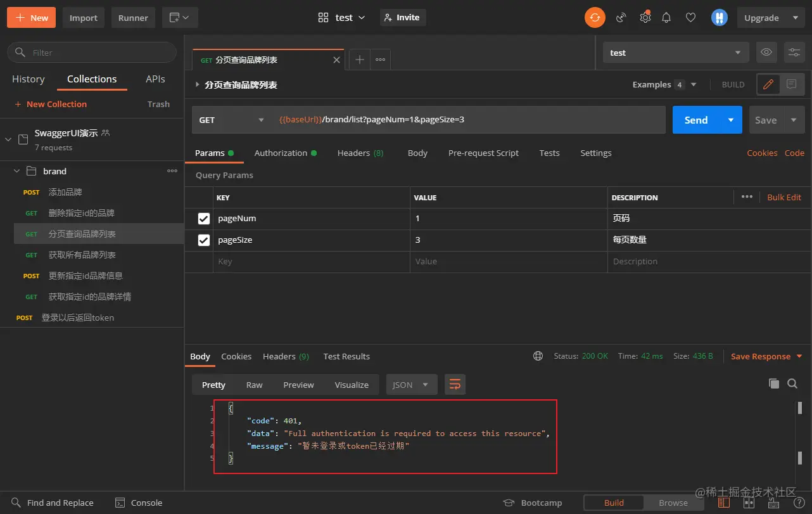Open the comments icon beside BUILD
Screen dimensions: 812x514
click(791, 84)
